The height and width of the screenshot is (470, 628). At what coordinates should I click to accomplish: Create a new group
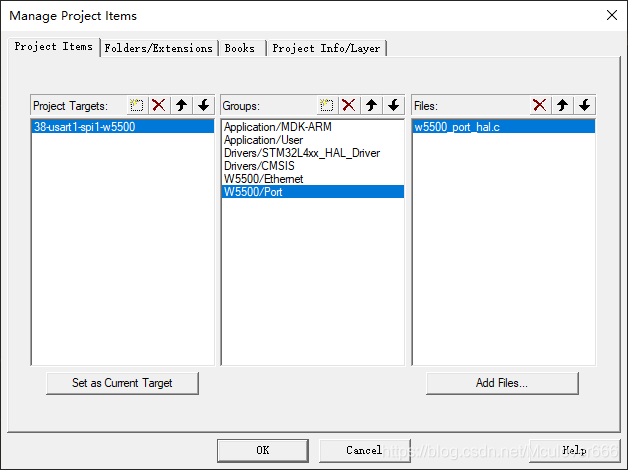point(327,105)
